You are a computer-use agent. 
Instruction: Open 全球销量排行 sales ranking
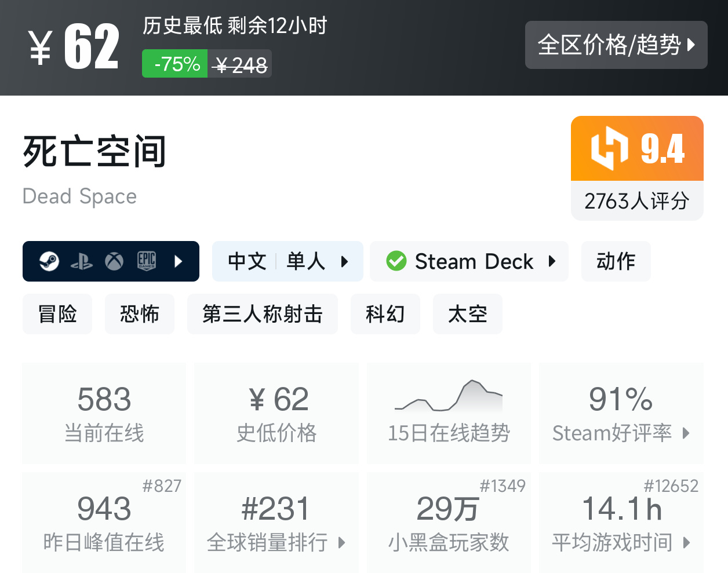pos(276,522)
